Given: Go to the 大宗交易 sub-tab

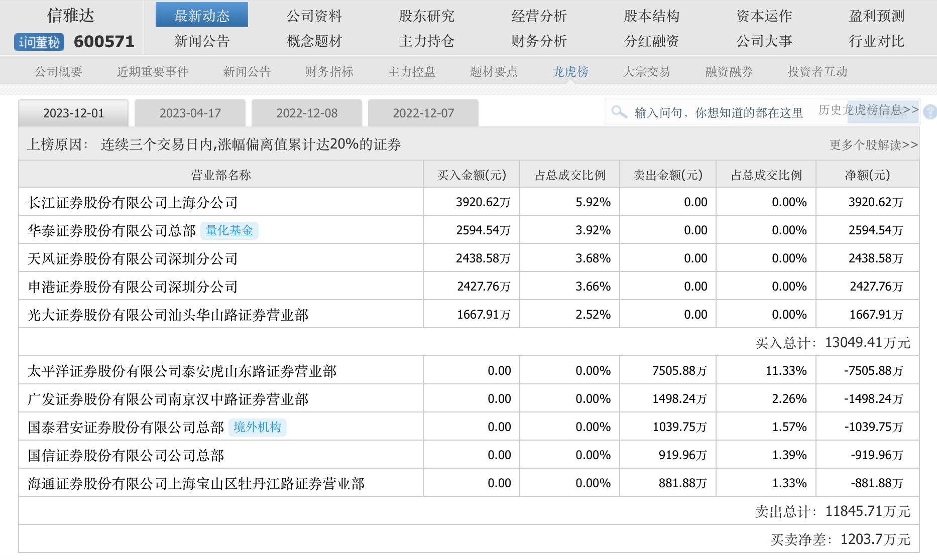Looking at the screenshot, I should pyautogui.click(x=646, y=72).
